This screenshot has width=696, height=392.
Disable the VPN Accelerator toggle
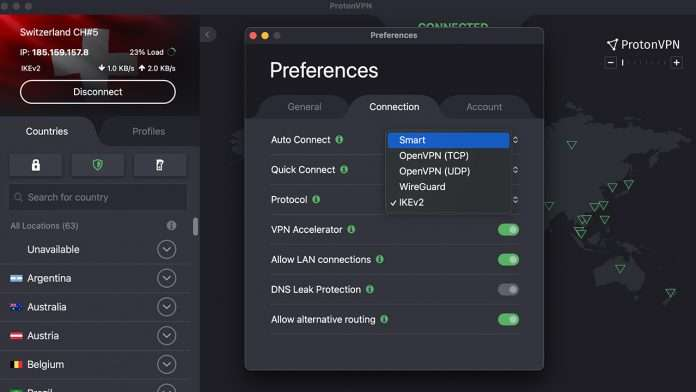click(508, 230)
